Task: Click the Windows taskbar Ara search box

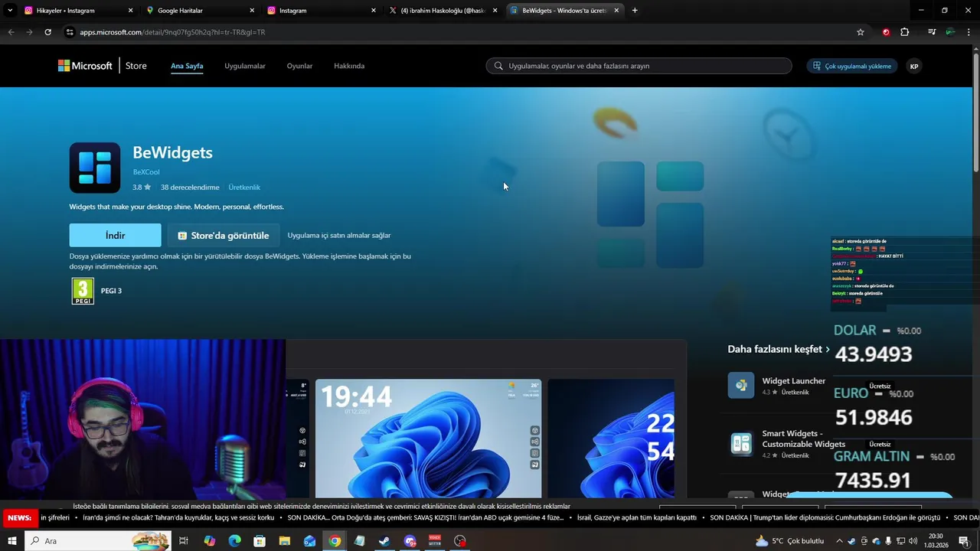Action: pos(97,541)
